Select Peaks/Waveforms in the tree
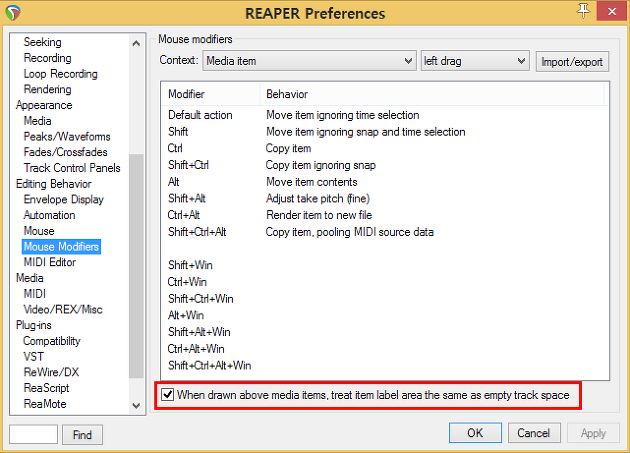Viewport: 630px width, 453px height. pyautogui.click(x=67, y=136)
